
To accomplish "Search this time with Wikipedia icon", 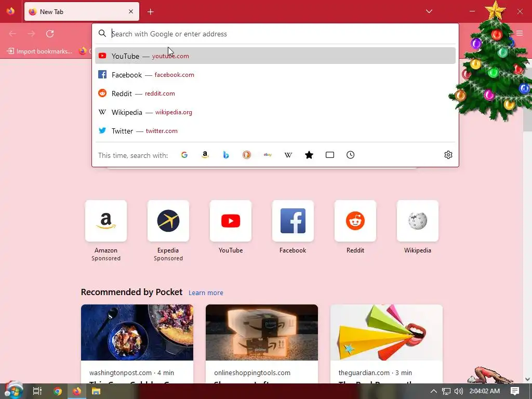I will 288,155.
